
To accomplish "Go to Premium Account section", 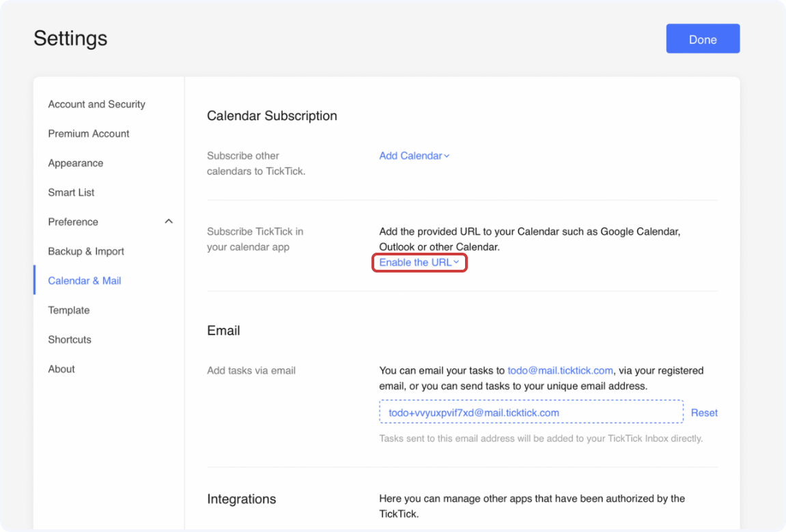I will point(89,134).
